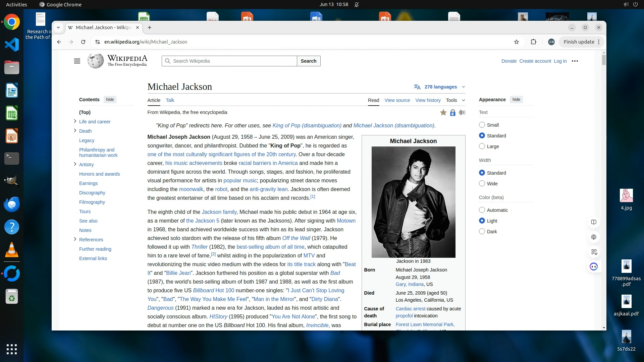Launch VLC media player from dock
Screen dimensions: 644x362
(x=12, y=250)
